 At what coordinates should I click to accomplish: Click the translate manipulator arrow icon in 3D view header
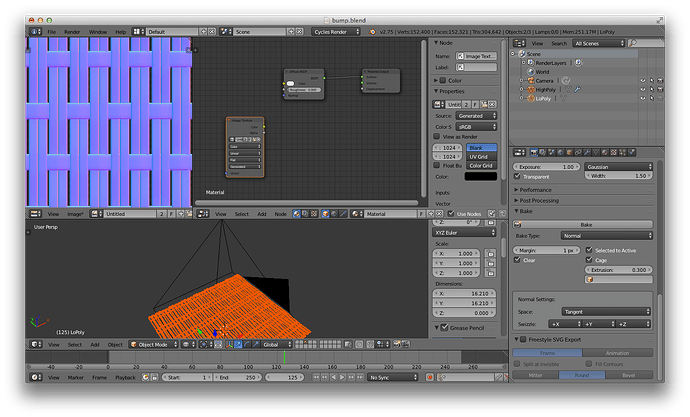[x=238, y=344]
